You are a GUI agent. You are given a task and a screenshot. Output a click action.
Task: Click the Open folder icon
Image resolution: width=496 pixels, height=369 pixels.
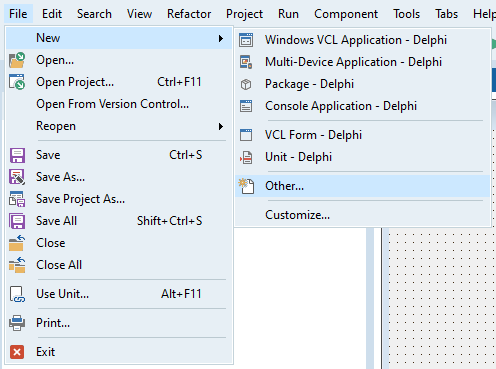(17, 60)
